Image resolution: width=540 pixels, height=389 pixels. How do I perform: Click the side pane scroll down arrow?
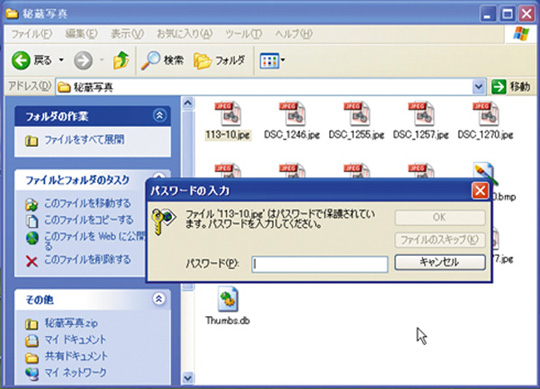tap(188, 378)
